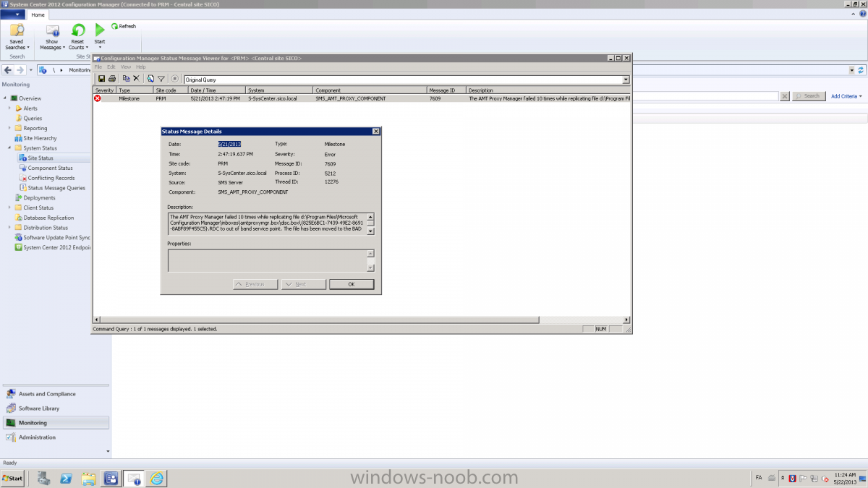Screen dimensions: 868x488
Task: Open the Alerts node
Action: pos(30,108)
